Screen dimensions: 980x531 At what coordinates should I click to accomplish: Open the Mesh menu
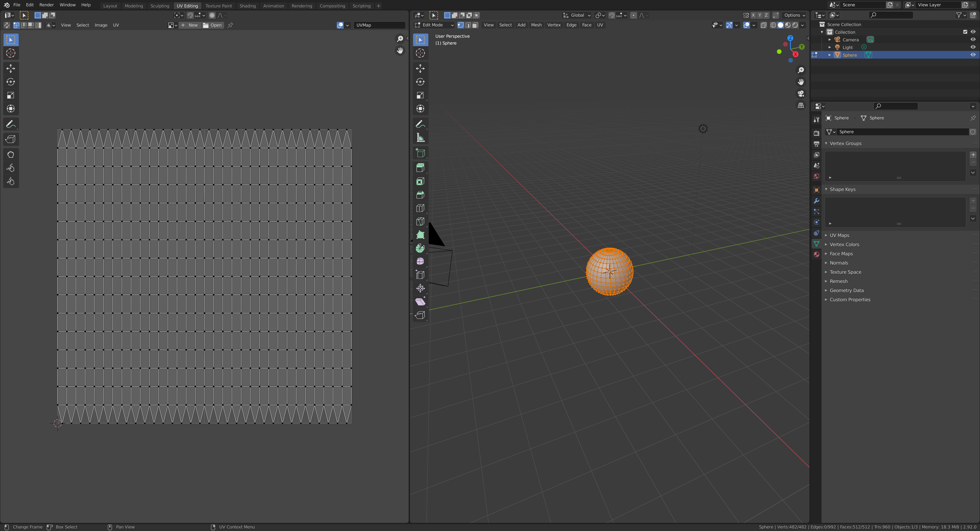click(536, 25)
